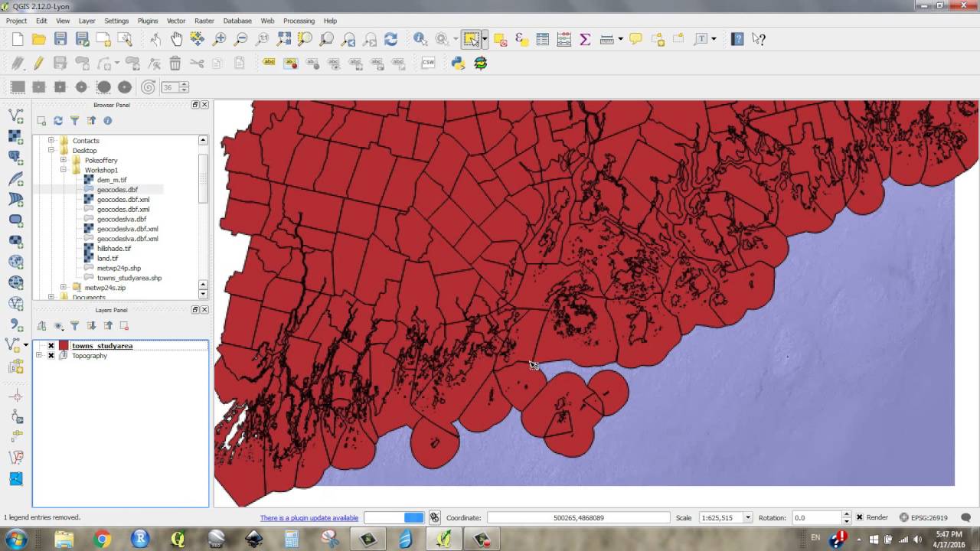Select the Identify Features tool
This screenshot has width=980, height=551.
click(420, 39)
